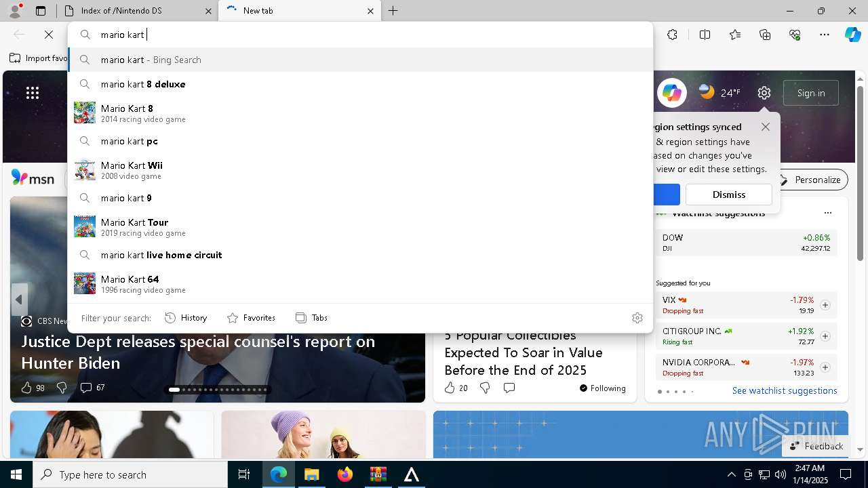Dislike the Collectibles article
The width and height of the screenshot is (868, 488).
(485, 388)
